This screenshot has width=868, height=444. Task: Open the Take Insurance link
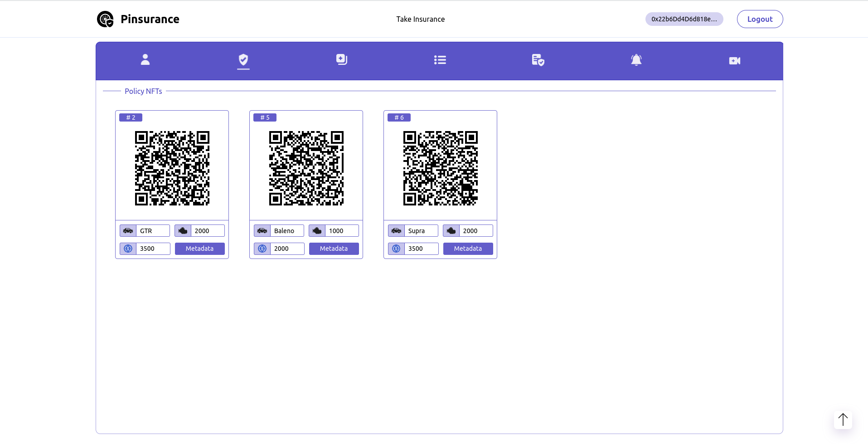[421, 19]
